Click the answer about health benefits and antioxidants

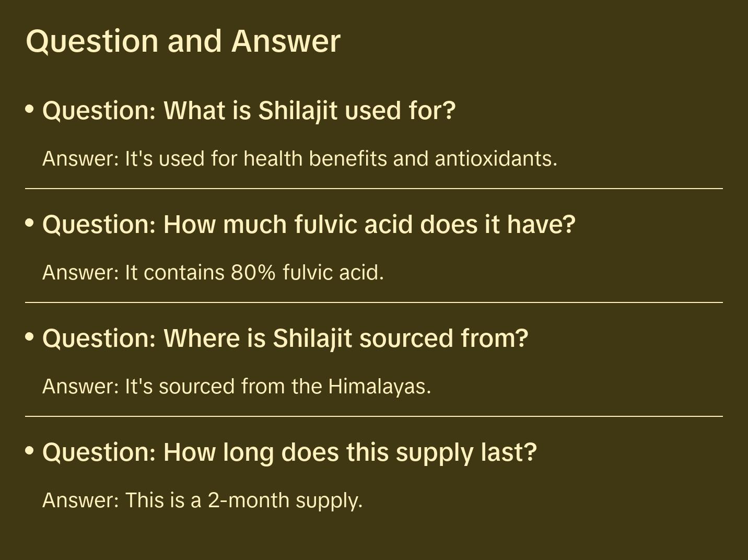pyautogui.click(x=299, y=159)
